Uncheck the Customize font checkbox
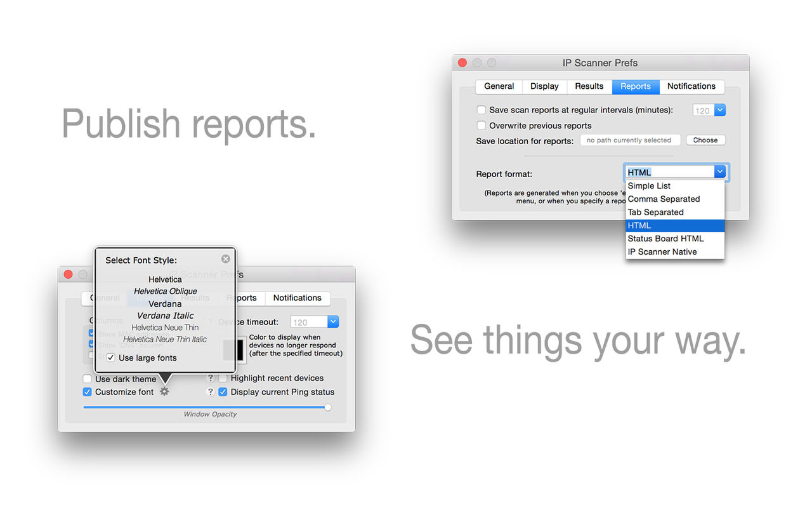 click(x=88, y=392)
